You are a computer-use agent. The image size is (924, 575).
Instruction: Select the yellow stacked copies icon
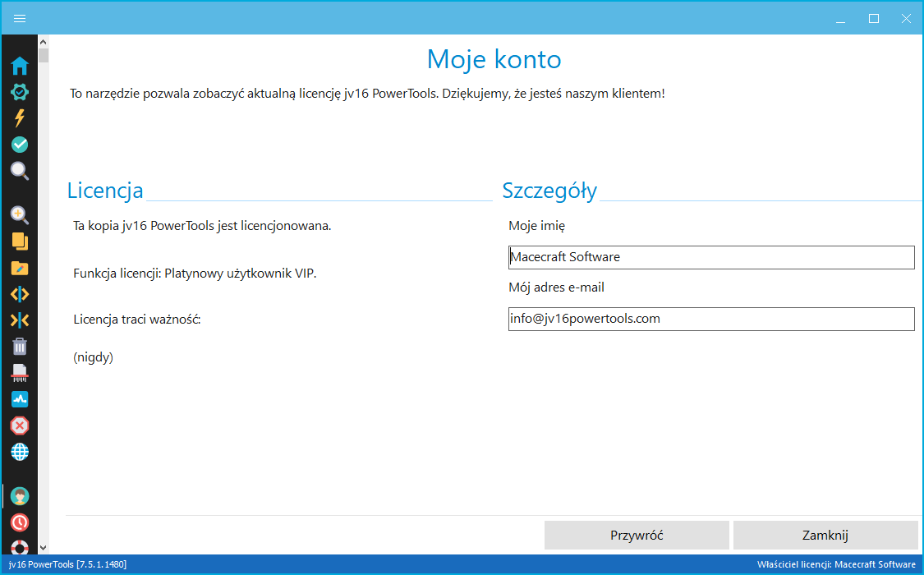(20, 241)
